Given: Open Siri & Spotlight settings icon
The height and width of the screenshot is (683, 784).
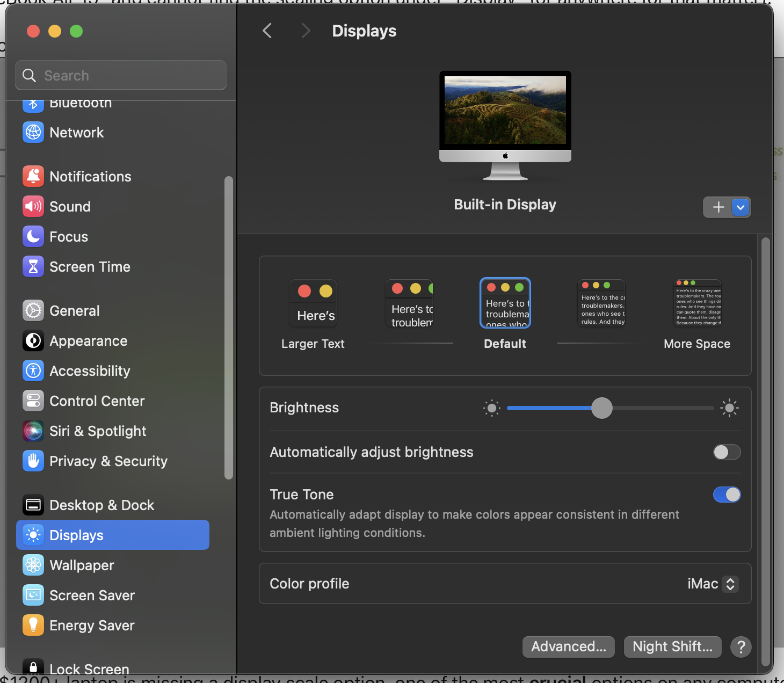Looking at the screenshot, I should click(33, 431).
